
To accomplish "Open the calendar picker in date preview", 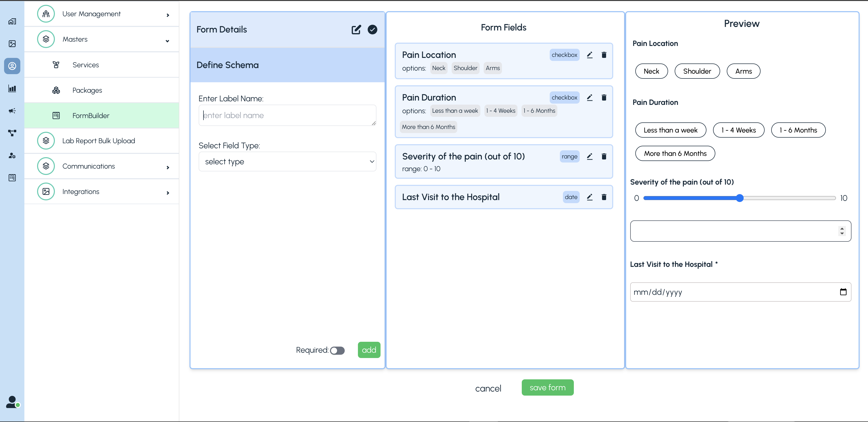I will point(843,292).
